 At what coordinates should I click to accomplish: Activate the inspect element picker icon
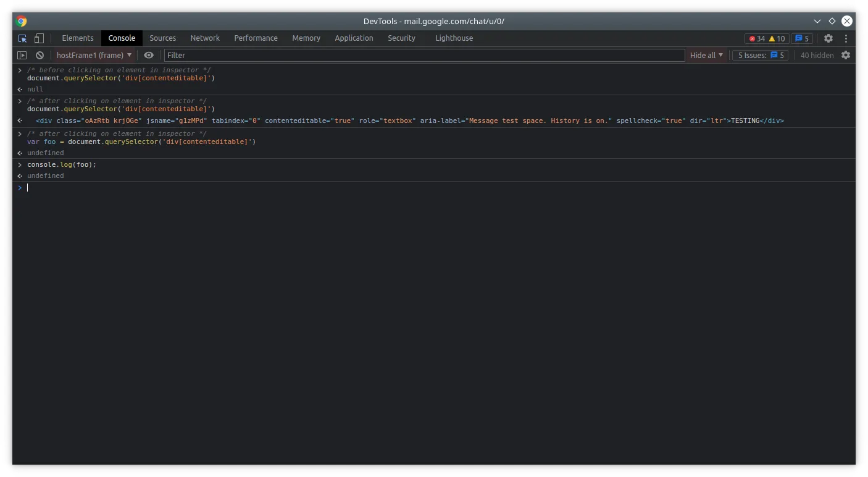tap(22, 38)
